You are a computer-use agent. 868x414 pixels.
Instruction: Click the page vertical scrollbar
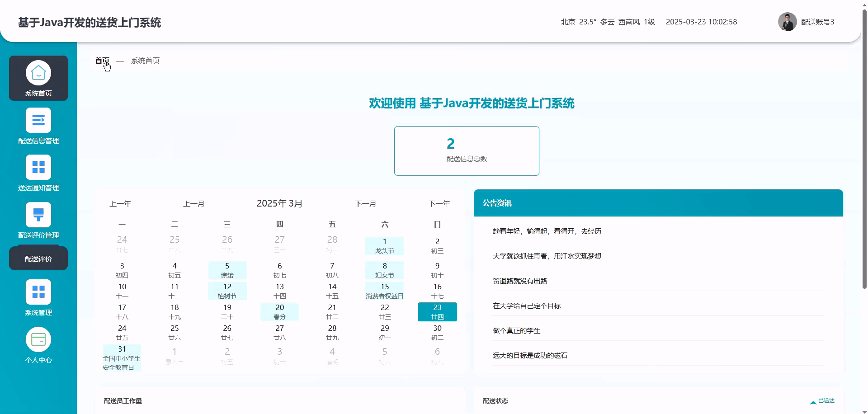tap(864, 149)
